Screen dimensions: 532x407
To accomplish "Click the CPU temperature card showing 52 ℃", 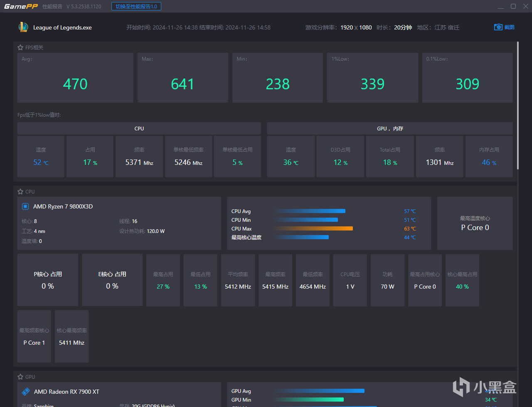I will (41, 157).
